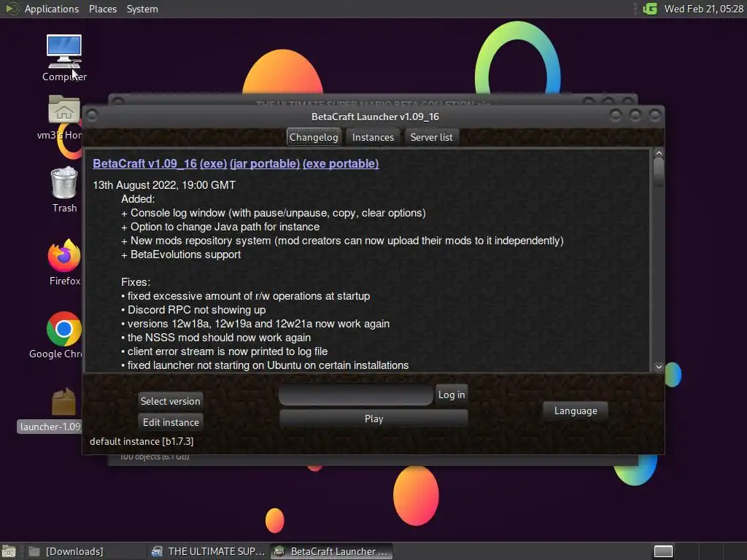This screenshot has height=560, width=747.
Task: Switch to THE ULTIMATE SUP... taskbar window
Action: 208,551
